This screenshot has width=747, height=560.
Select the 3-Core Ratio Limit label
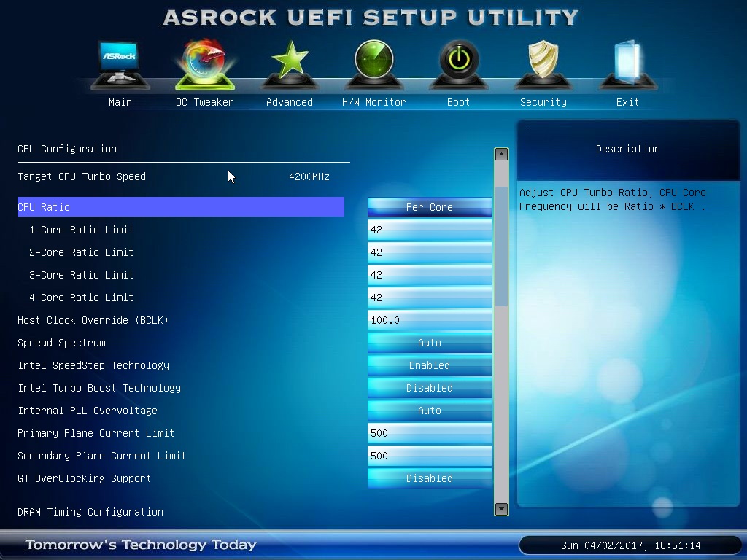click(x=81, y=275)
